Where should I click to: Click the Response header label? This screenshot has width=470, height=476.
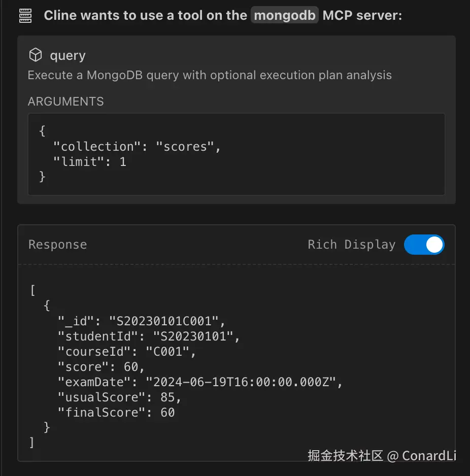57,245
